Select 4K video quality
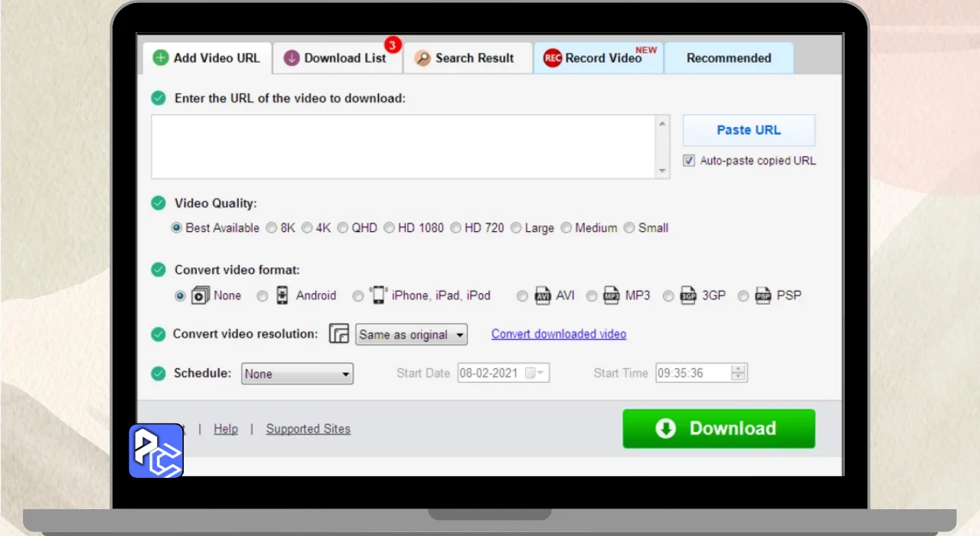980x536 pixels. [307, 227]
